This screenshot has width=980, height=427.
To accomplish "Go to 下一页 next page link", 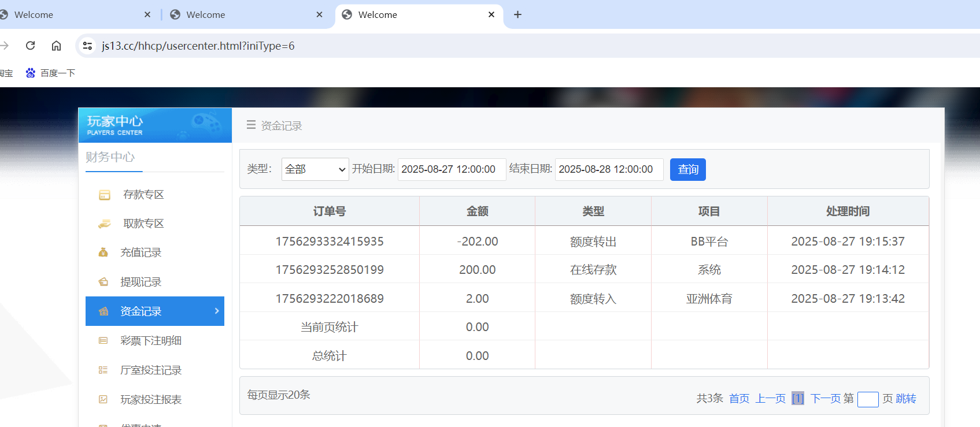I will [x=825, y=399].
